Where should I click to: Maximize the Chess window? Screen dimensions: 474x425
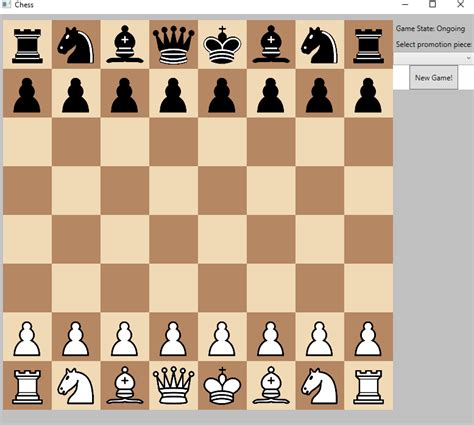tap(432, 4)
